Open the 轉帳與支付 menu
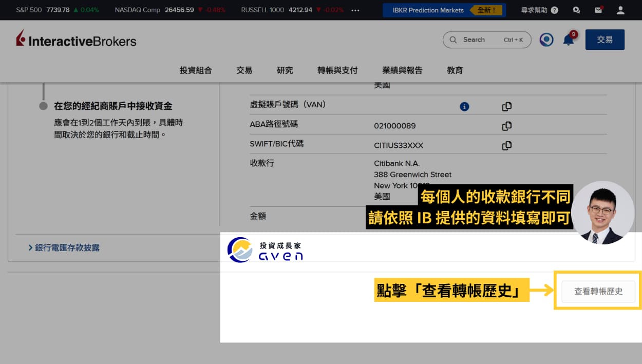 [x=337, y=70]
